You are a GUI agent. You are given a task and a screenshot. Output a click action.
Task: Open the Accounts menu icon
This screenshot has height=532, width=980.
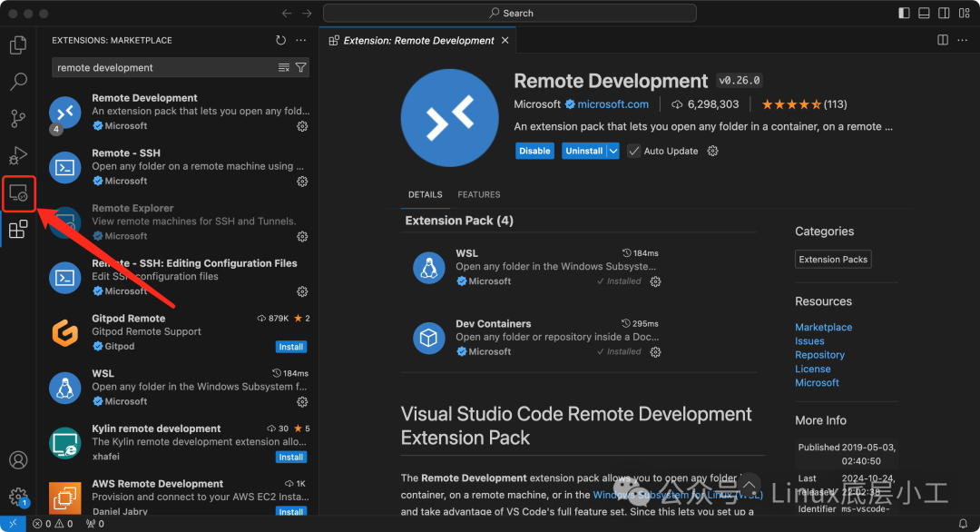18,460
